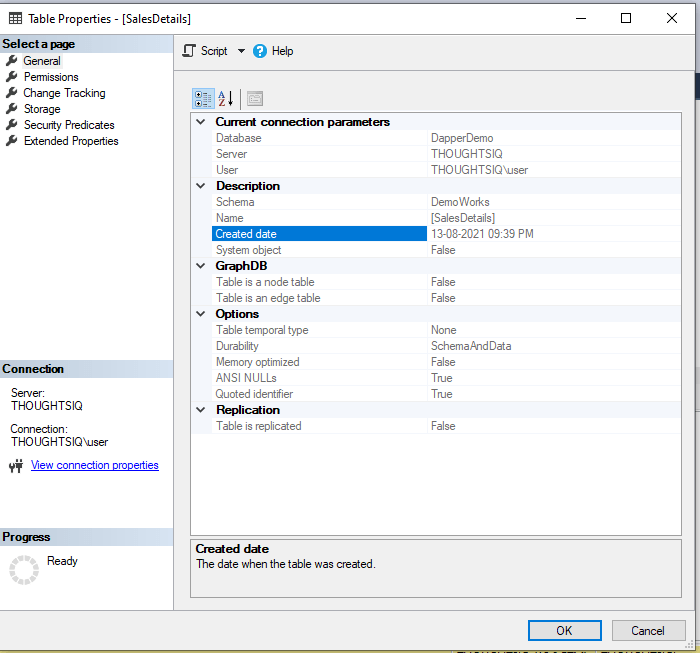Open View connection properties link

tap(94, 465)
